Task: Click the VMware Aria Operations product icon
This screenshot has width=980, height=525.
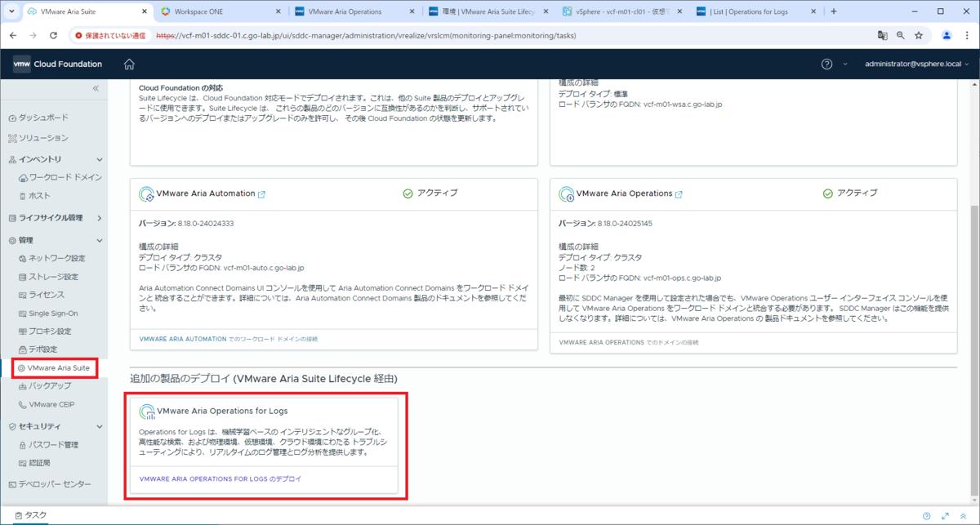Action: pos(566,194)
